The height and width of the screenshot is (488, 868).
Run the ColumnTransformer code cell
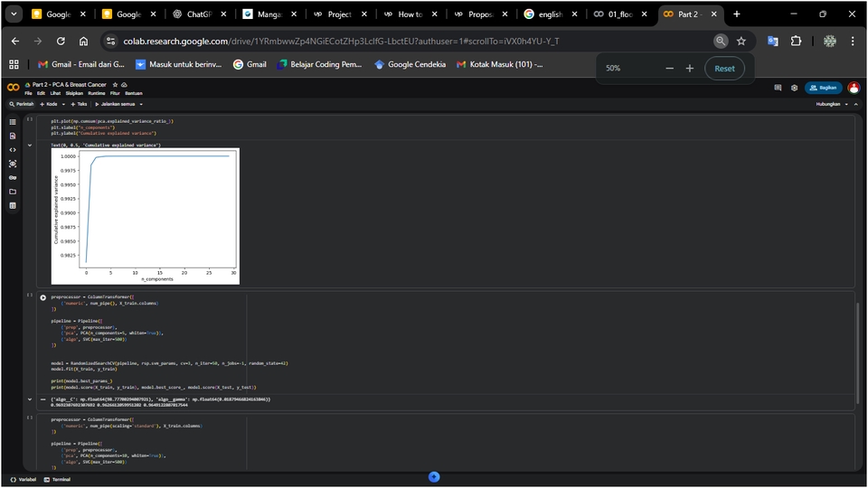click(42, 297)
